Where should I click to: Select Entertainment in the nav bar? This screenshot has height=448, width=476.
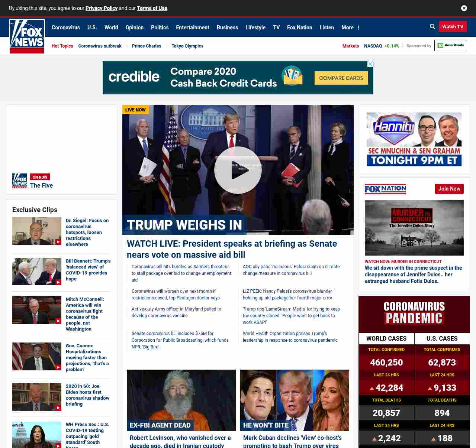192,27
